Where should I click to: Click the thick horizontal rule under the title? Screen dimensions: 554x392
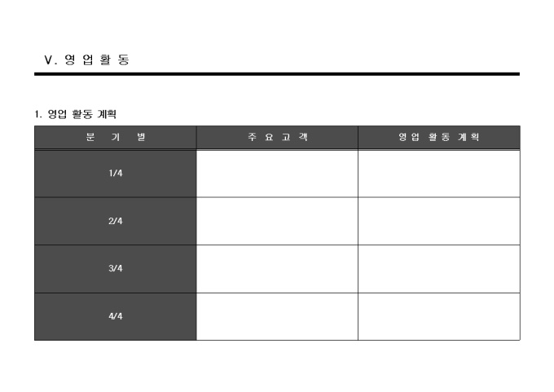[276, 74]
